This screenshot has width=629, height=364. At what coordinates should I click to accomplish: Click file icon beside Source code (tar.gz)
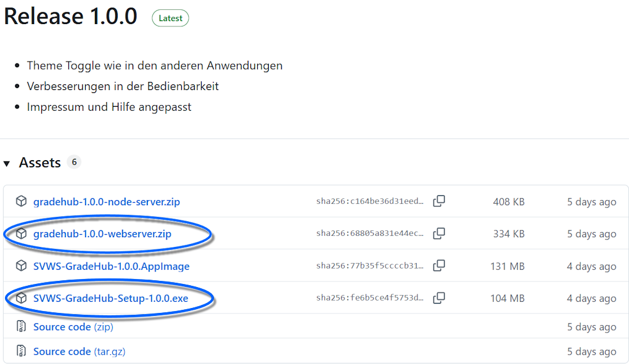point(21,351)
